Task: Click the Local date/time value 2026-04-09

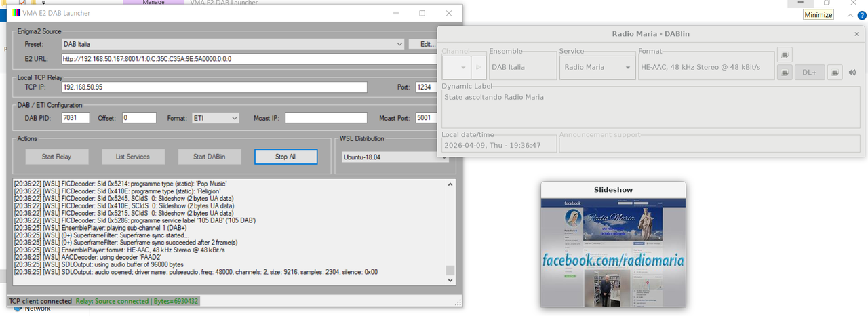Action: (492, 145)
